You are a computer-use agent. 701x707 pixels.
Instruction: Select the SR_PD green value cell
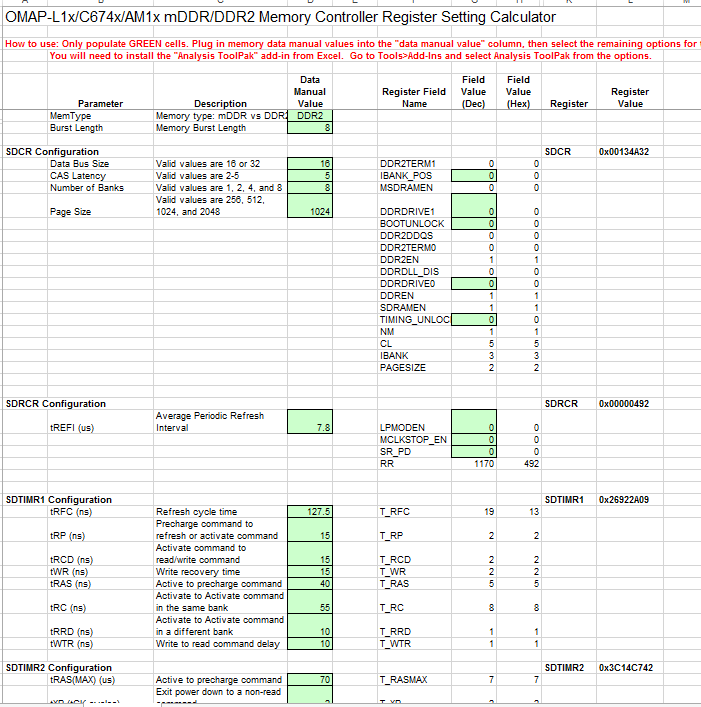pos(474,452)
